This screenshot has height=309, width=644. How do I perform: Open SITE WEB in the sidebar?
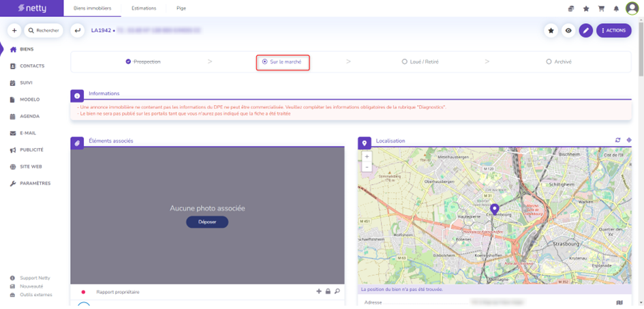(x=27, y=167)
